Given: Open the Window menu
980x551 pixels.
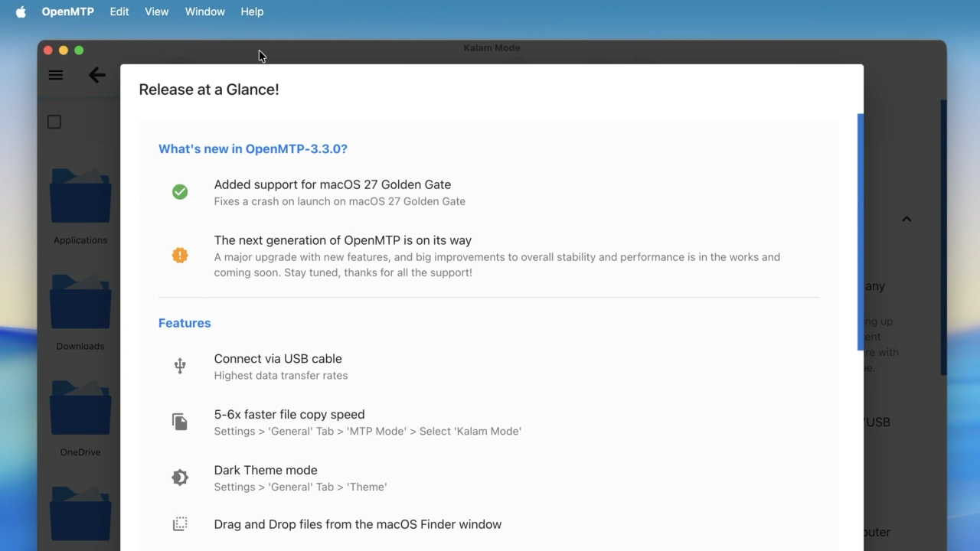Looking at the screenshot, I should click(205, 11).
